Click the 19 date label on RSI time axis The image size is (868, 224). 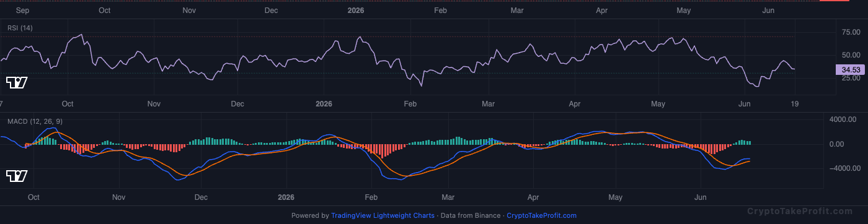(795, 104)
